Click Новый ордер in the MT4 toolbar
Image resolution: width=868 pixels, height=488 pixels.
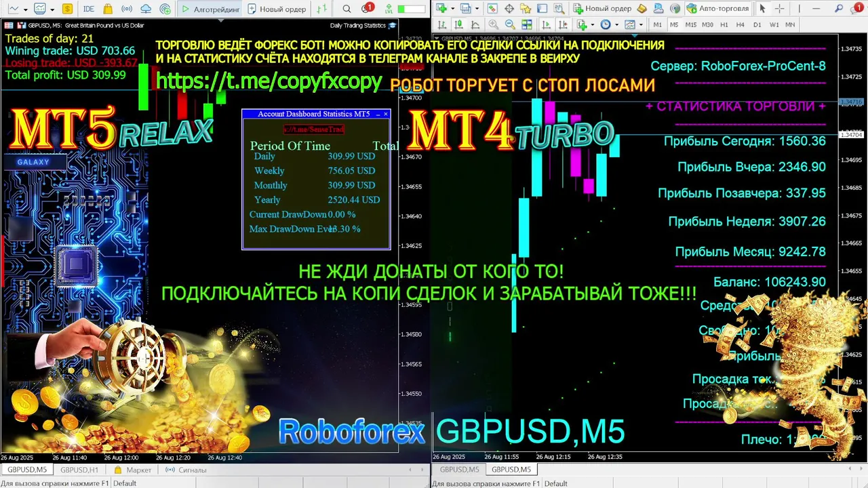pyautogui.click(x=602, y=8)
